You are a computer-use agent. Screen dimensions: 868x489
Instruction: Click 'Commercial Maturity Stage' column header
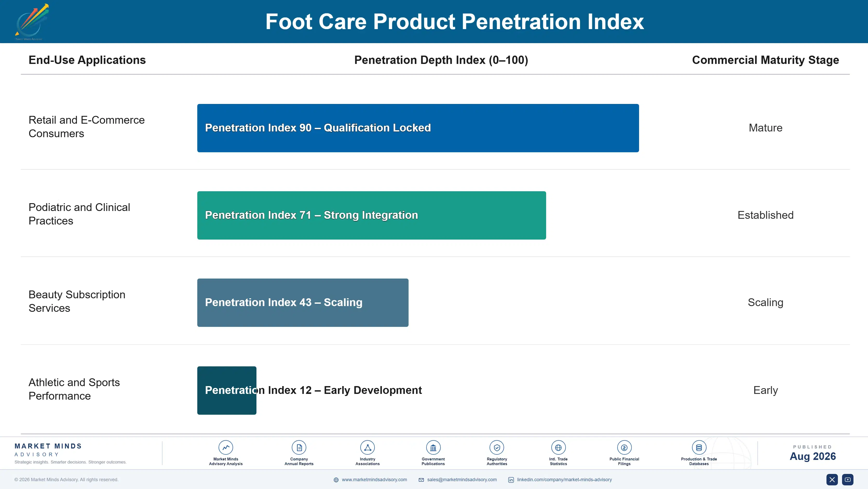765,60
